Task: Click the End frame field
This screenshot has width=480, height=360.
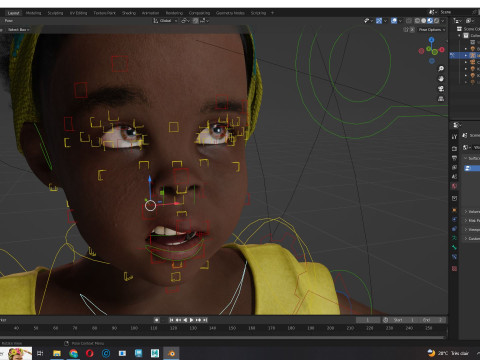Action: 432,320
